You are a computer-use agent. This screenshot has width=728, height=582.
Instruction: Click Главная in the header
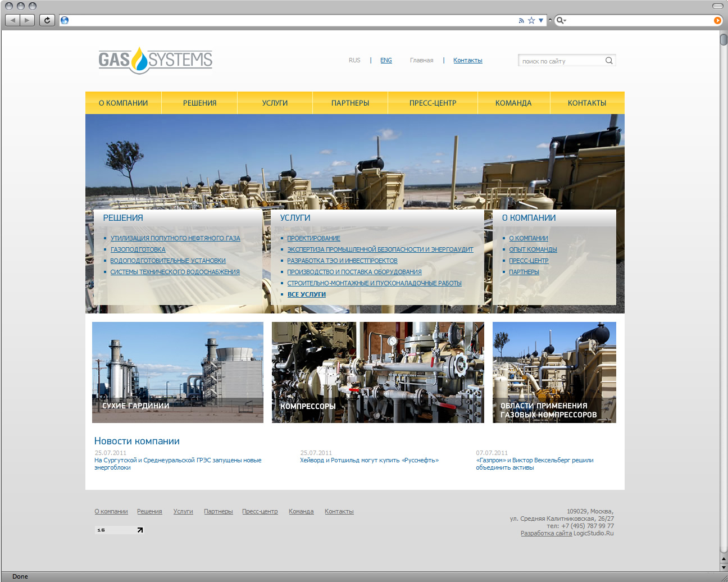[421, 60]
